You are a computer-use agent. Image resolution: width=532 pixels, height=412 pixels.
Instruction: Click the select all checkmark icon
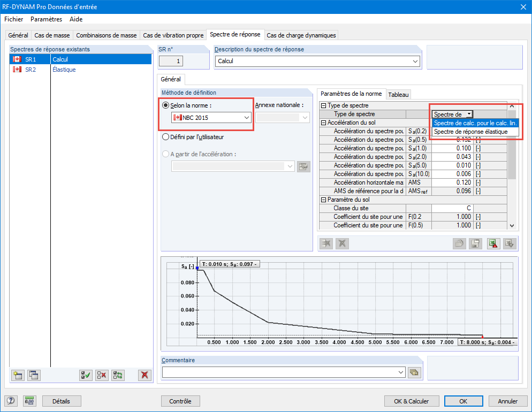pyautogui.click(x=86, y=375)
